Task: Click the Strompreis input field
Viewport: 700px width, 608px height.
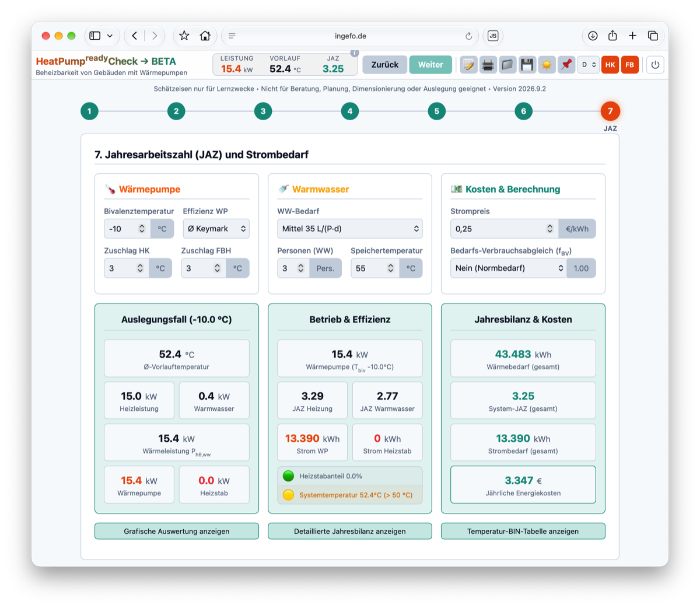Action: click(x=505, y=229)
